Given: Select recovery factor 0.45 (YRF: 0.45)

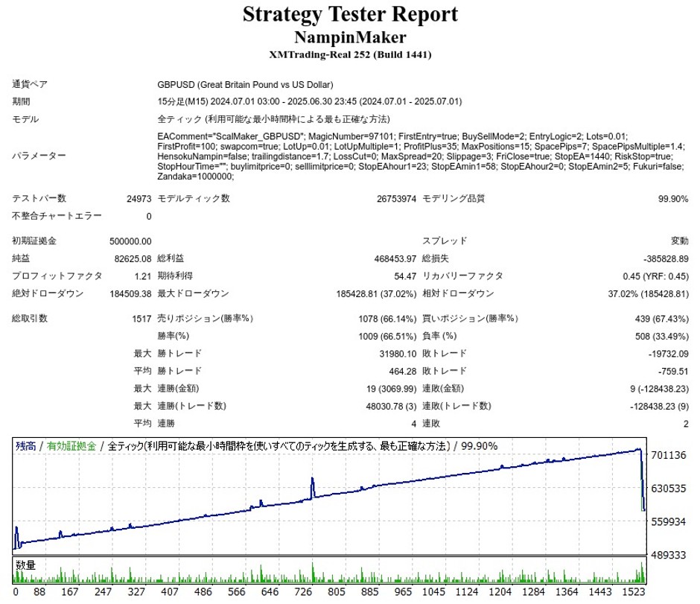Looking at the screenshot, I should 655,276.
